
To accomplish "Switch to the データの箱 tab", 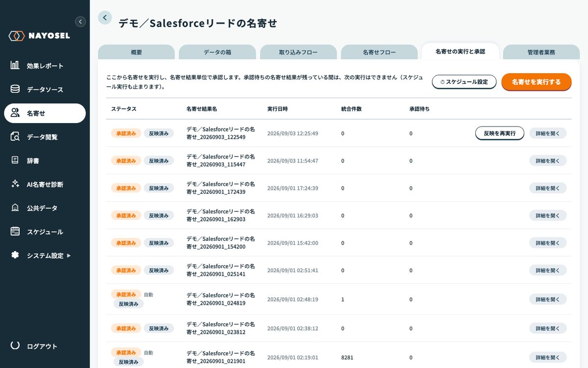I will [217, 52].
